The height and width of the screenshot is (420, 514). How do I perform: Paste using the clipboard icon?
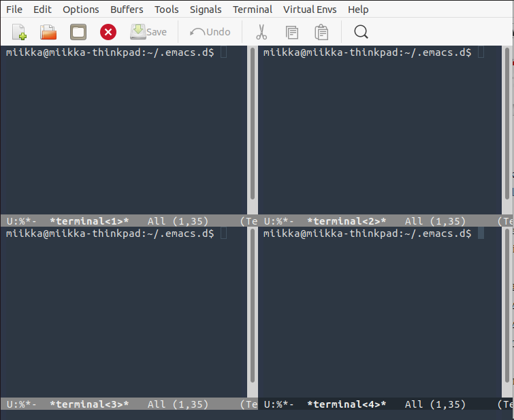coord(322,32)
